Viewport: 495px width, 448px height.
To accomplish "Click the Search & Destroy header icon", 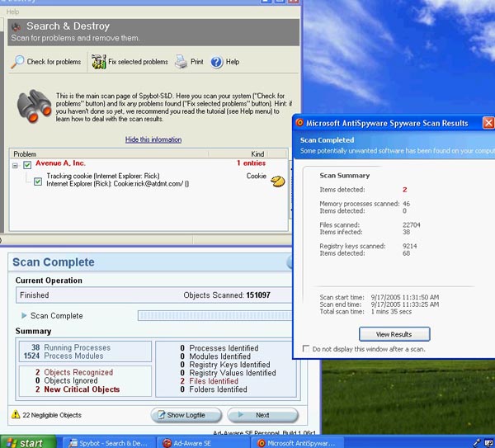I will coord(16,27).
